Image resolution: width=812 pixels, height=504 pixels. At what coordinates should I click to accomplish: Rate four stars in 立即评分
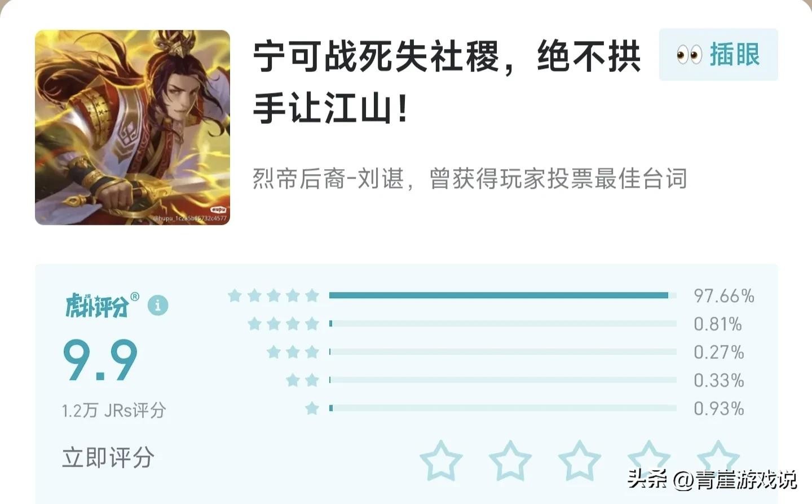[x=649, y=461]
